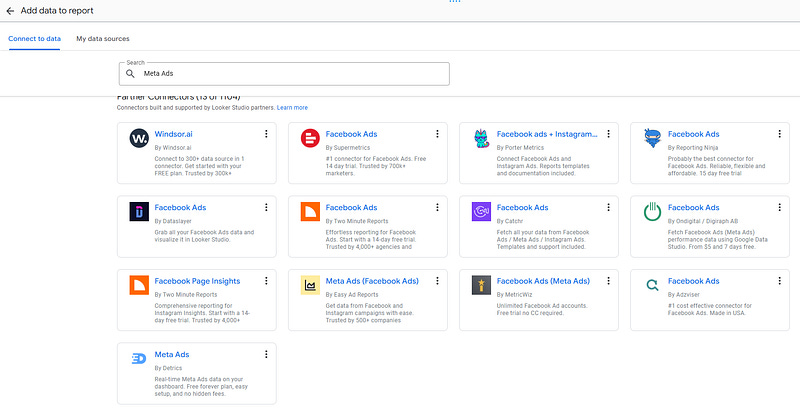
Task: Open Facebook Ads by Catchr
Action: pyautogui.click(x=522, y=208)
